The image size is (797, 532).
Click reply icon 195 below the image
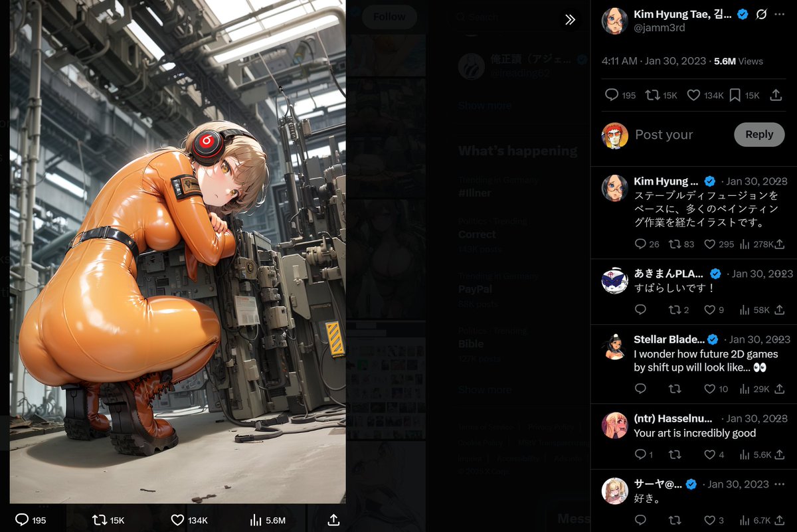31,520
